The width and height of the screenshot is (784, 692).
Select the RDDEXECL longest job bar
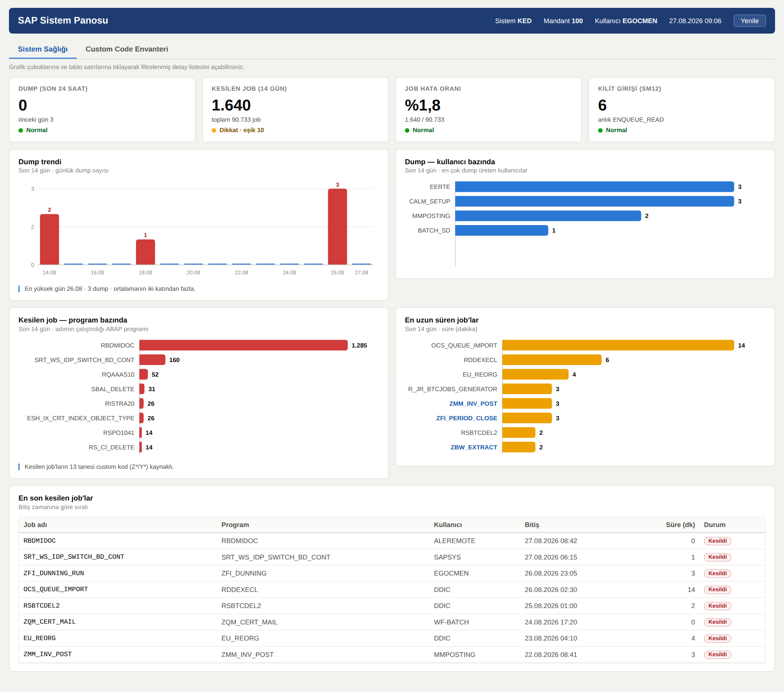551,359
